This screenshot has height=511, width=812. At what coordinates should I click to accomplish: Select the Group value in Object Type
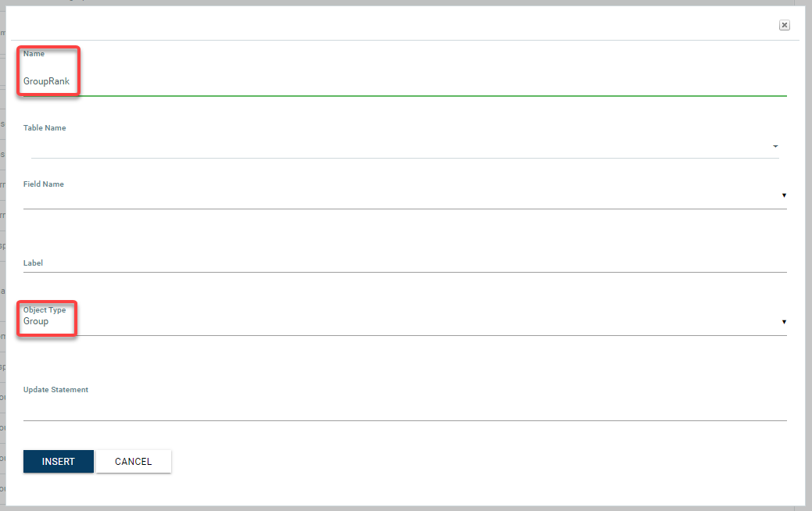[x=36, y=321]
